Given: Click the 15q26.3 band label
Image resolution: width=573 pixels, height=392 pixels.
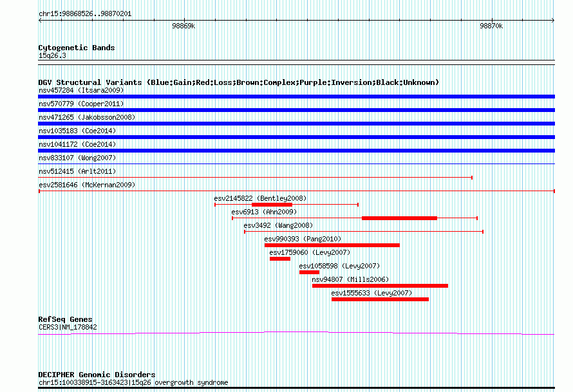Looking at the screenshot, I should tap(52, 55).
